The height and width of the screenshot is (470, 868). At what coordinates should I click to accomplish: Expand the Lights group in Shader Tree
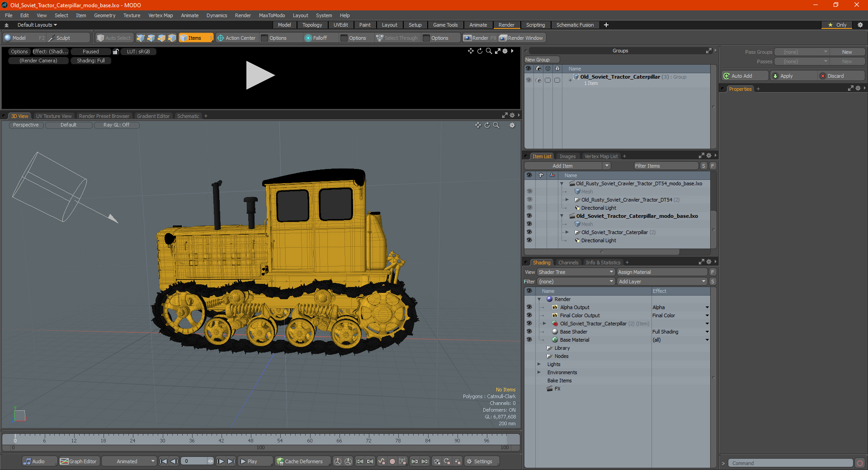539,364
